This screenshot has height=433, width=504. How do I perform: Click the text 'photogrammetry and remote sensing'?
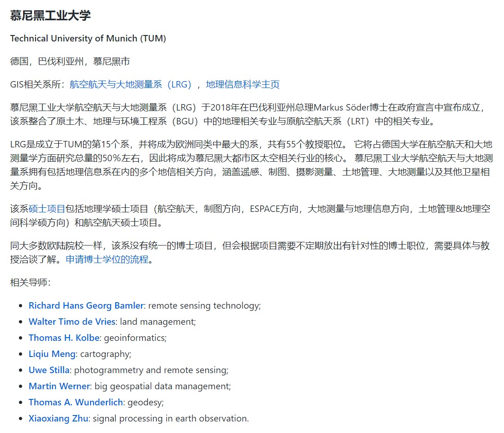(151, 370)
